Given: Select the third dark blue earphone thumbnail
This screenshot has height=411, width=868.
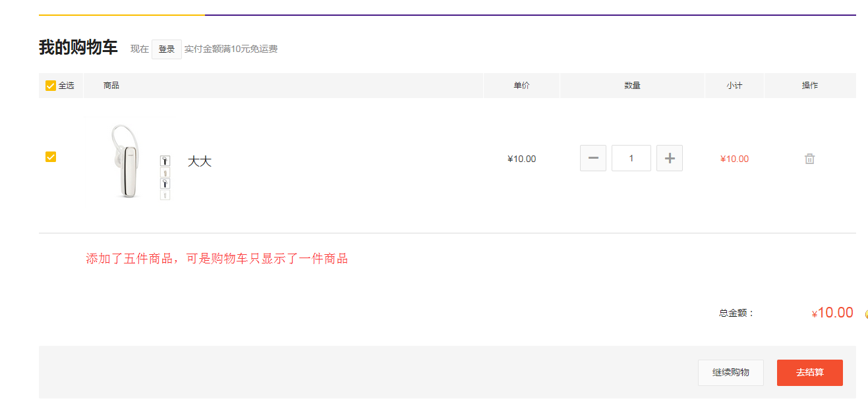Looking at the screenshot, I should [165, 184].
